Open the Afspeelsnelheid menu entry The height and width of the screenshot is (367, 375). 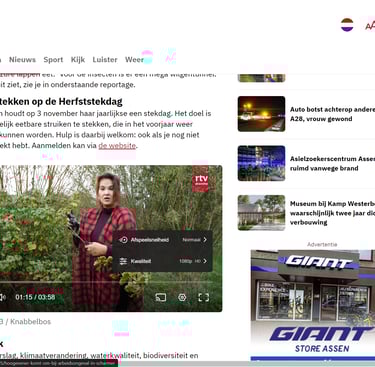(162, 240)
